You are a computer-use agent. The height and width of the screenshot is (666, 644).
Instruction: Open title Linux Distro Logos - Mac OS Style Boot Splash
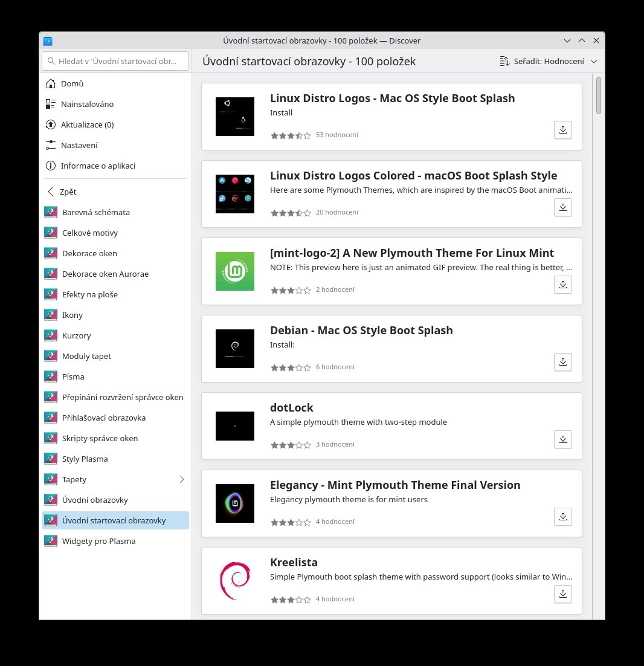(392, 99)
